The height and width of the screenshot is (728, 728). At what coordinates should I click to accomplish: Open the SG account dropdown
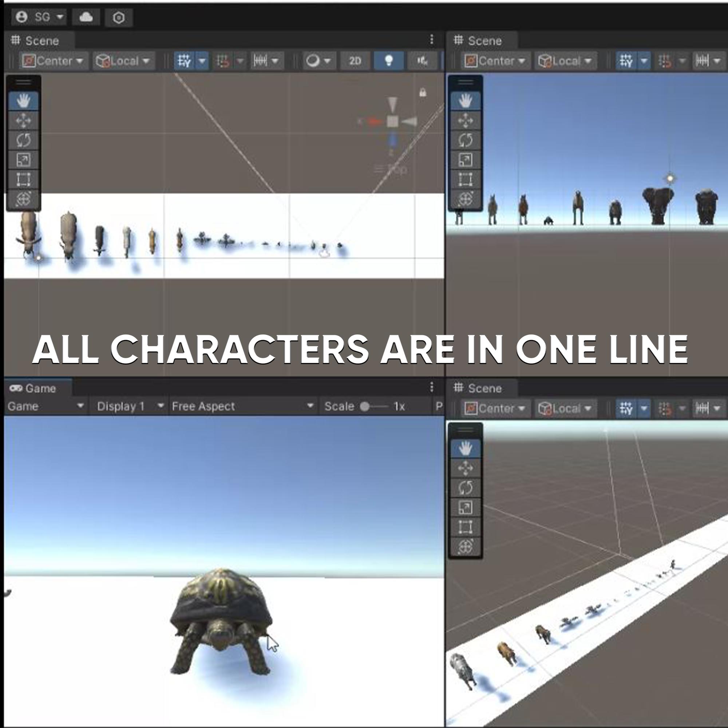point(39,17)
